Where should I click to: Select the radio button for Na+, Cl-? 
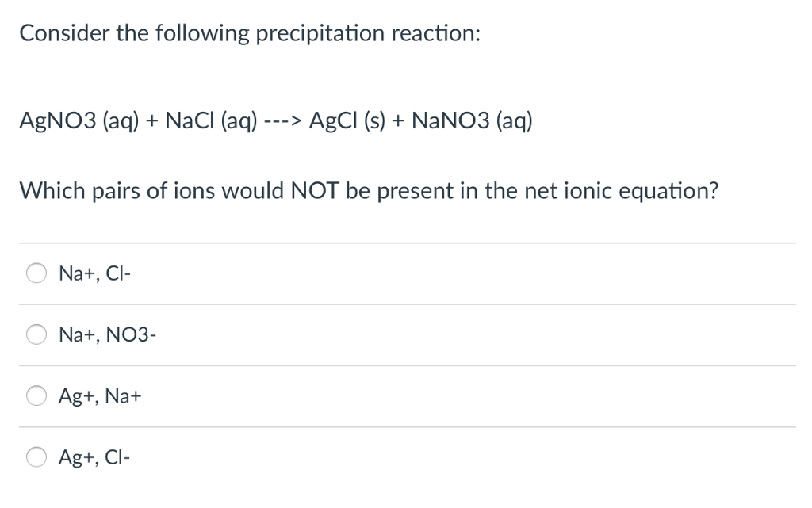36,273
